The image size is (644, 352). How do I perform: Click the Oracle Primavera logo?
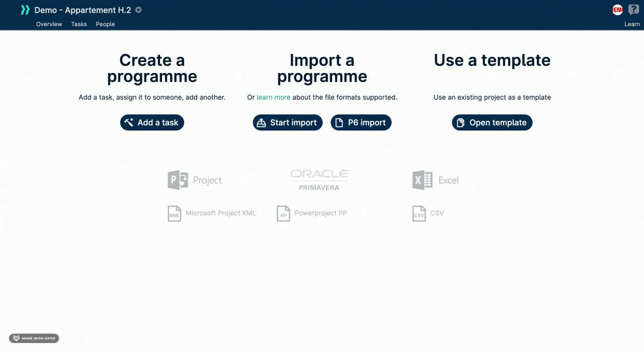tap(319, 180)
